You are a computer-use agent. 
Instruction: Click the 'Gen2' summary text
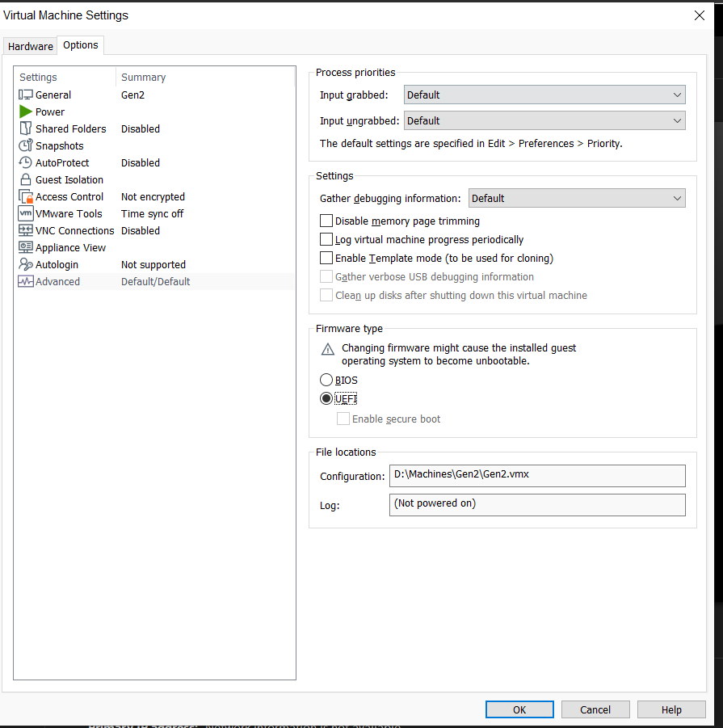132,95
